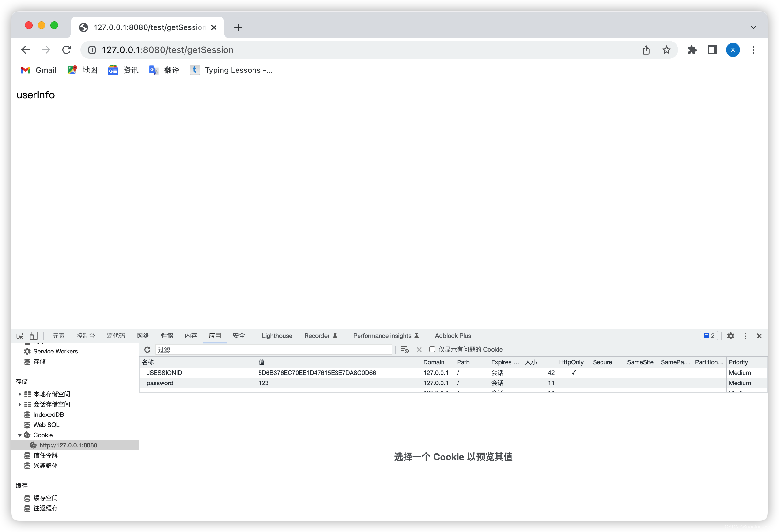Click the browser back arrow
This screenshot has height=532, width=779.
(26, 50)
